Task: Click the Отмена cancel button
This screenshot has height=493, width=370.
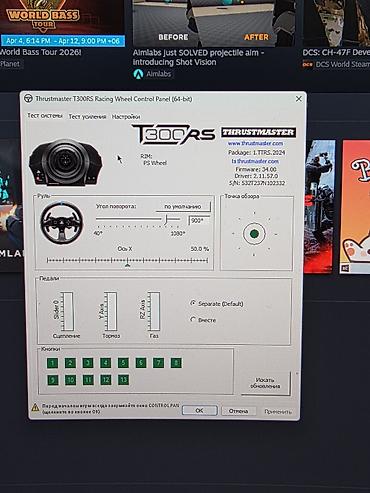Action: pyautogui.click(x=238, y=411)
